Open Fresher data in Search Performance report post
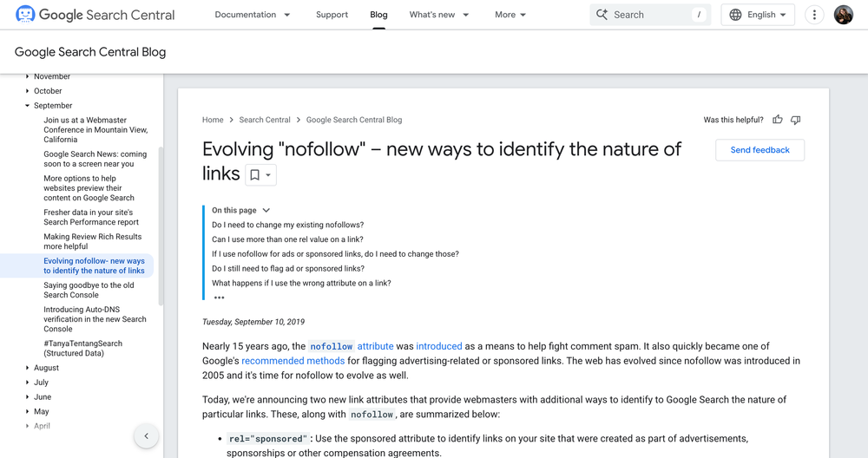This screenshot has width=868, height=458. pos(91,217)
